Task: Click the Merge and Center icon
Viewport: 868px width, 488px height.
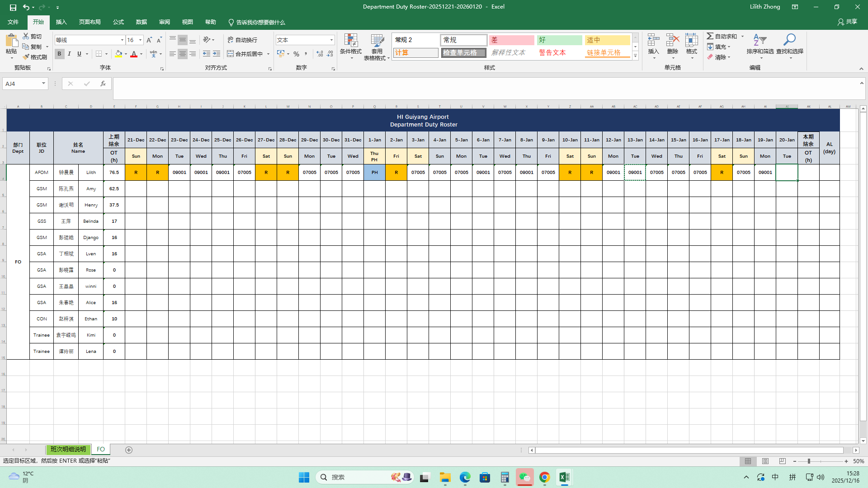Action: coord(231,54)
